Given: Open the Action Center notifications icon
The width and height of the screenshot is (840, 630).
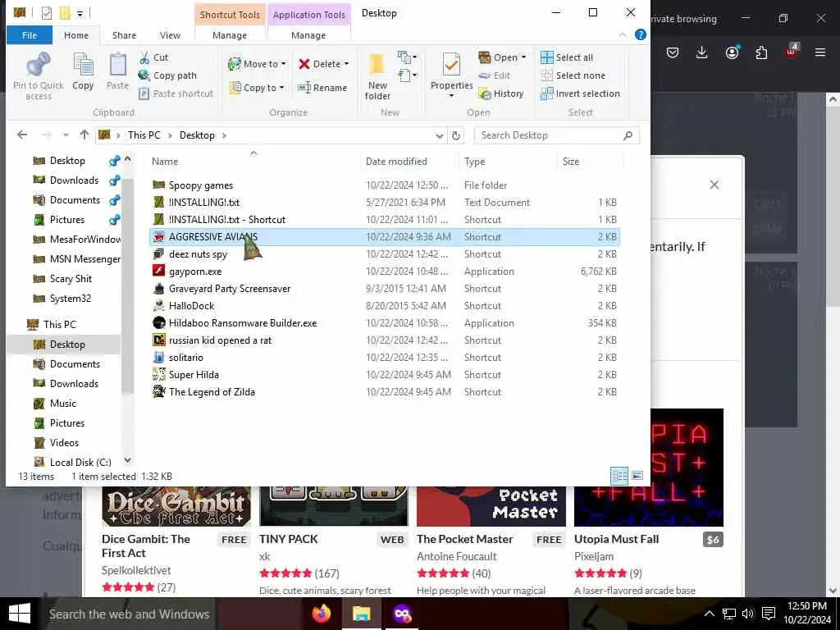Looking at the screenshot, I should (769, 614).
